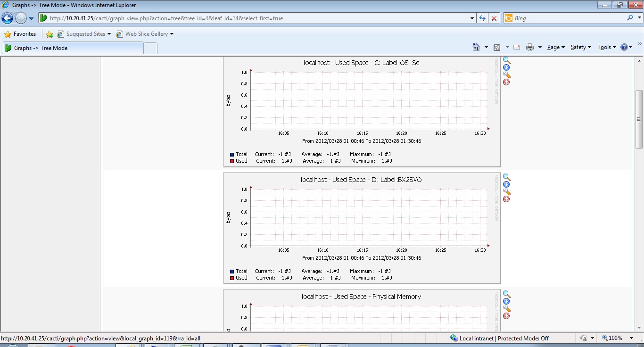The width and height of the screenshot is (644, 347).
Task: Click the privacy report icon in status bar
Action: [x=584, y=338]
